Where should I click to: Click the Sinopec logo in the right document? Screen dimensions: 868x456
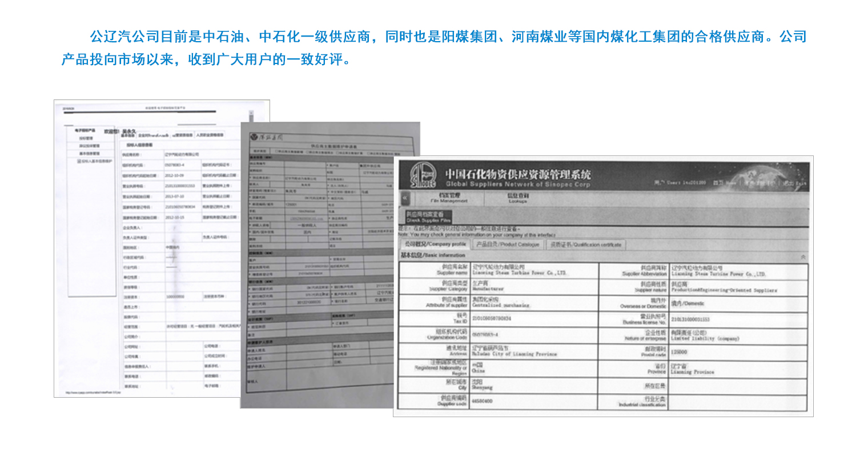coord(423,175)
